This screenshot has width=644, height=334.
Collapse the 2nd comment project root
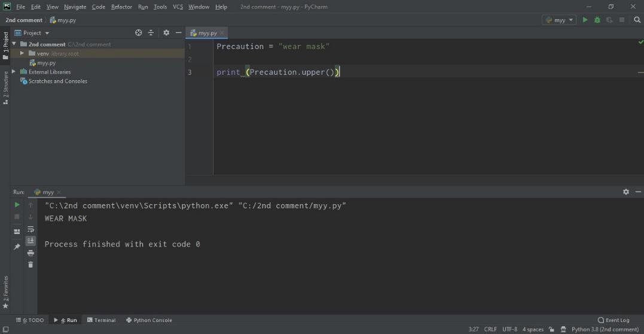(14, 44)
